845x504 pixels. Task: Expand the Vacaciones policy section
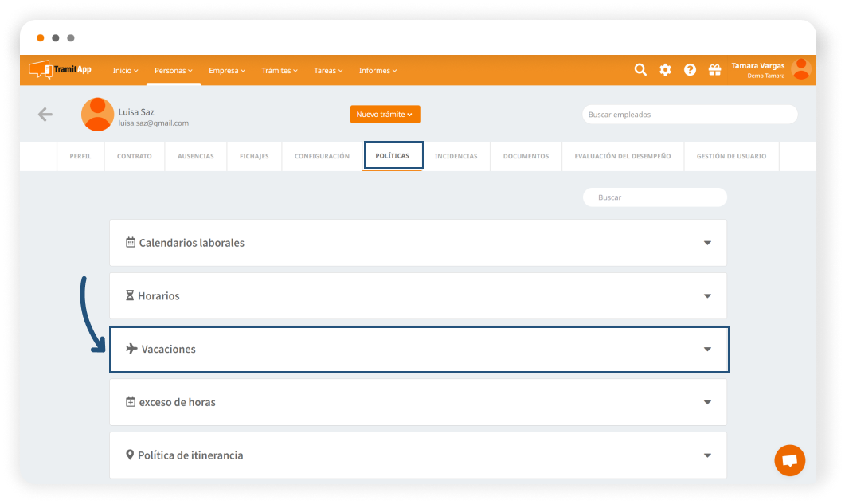pos(419,350)
